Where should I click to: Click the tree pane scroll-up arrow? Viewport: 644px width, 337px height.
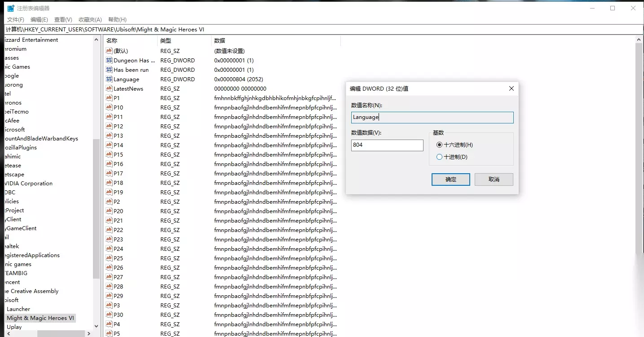[96, 40]
